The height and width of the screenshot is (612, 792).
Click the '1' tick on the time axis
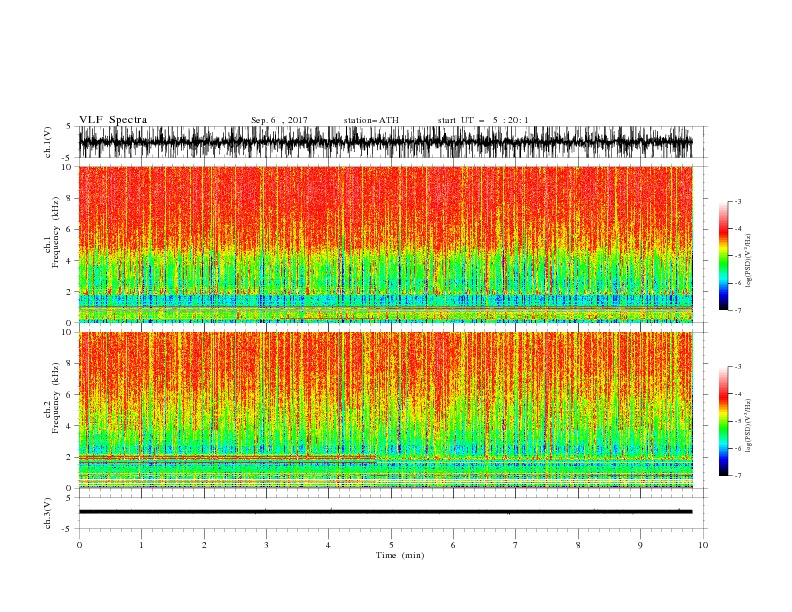point(141,545)
